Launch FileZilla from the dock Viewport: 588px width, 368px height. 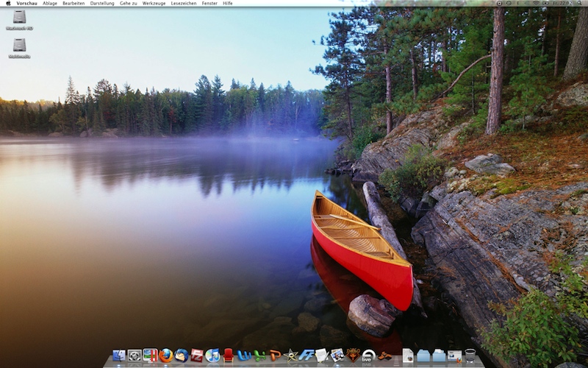tap(196, 355)
